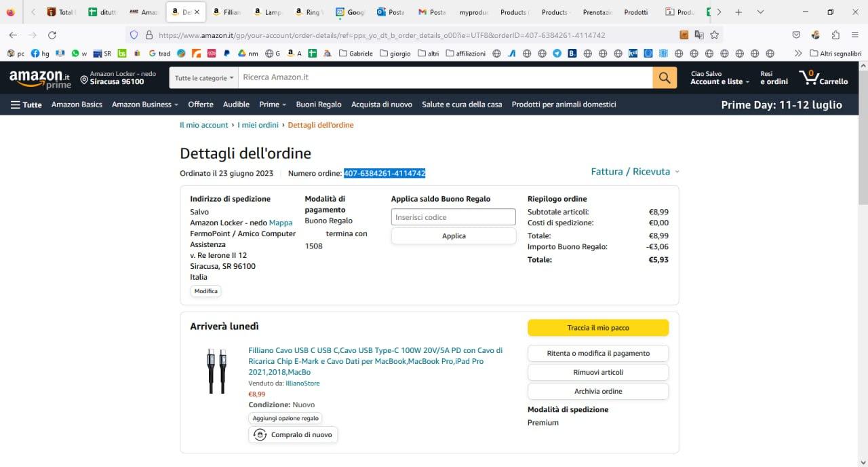Follow the IllianoStore seller link
This screenshot has height=467, width=868.
(302, 384)
